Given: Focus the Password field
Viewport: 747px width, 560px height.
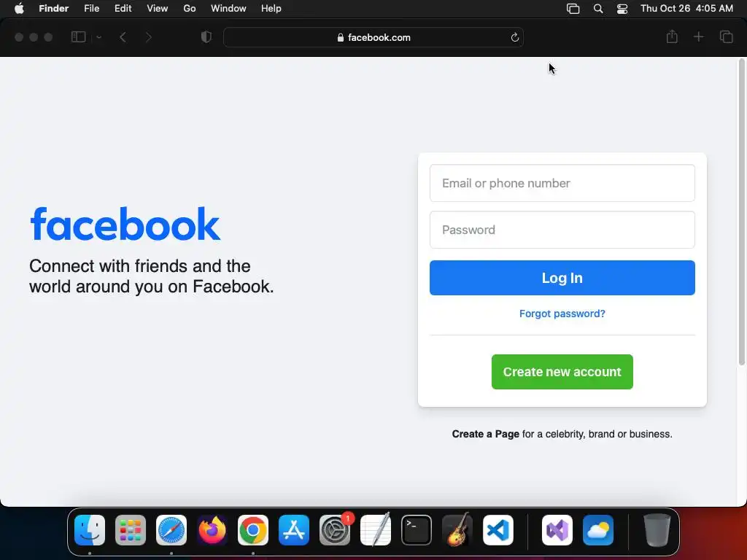Looking at the screenshot, I should tap(562, 230).
